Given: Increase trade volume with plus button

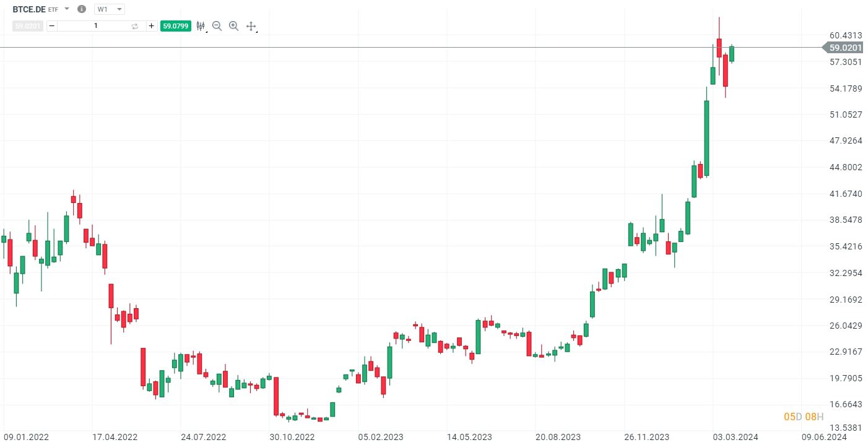Looking at the screenshot, I should [151, 26].
